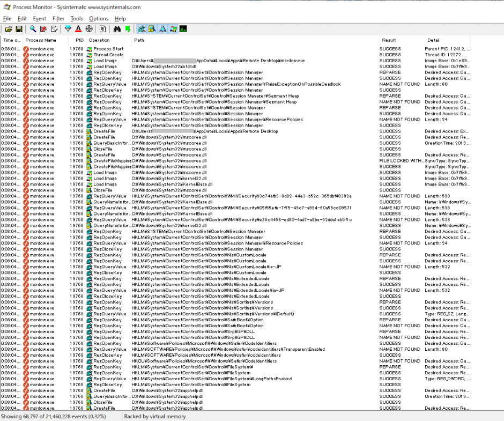Toggle event capture with the magnifier icon
This screenshot has height=421, width=504.
pos(33,29)
